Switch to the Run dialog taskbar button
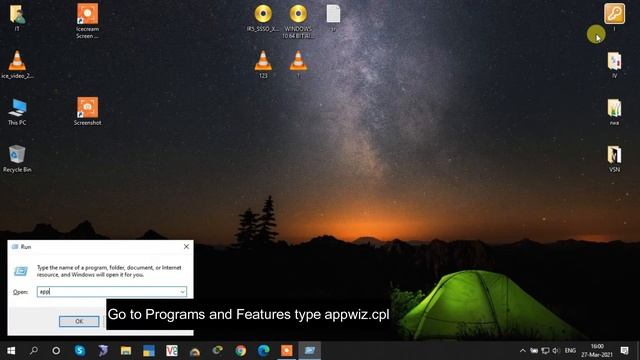Viewport: 640px width, 360px height. click(x=310, y=351)
